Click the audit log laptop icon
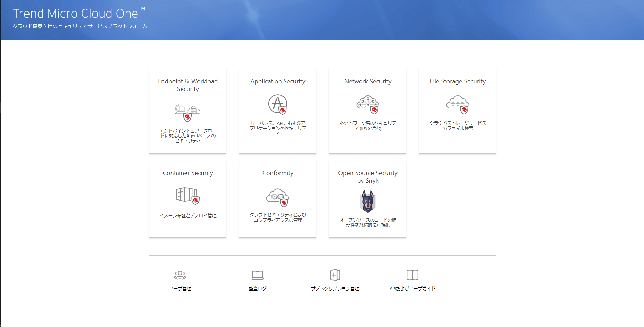The height and width of the screenshot is (327, 644). [258, 275]
